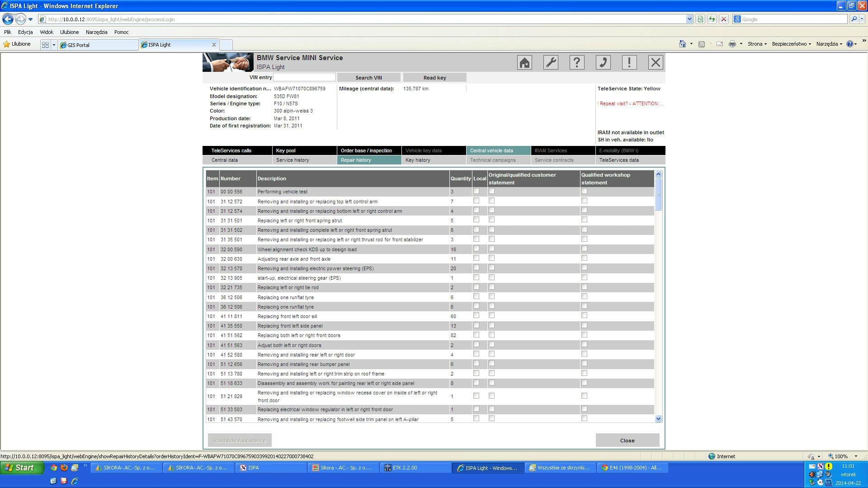Click the repair table scrollbar thumb

[658, 194]
